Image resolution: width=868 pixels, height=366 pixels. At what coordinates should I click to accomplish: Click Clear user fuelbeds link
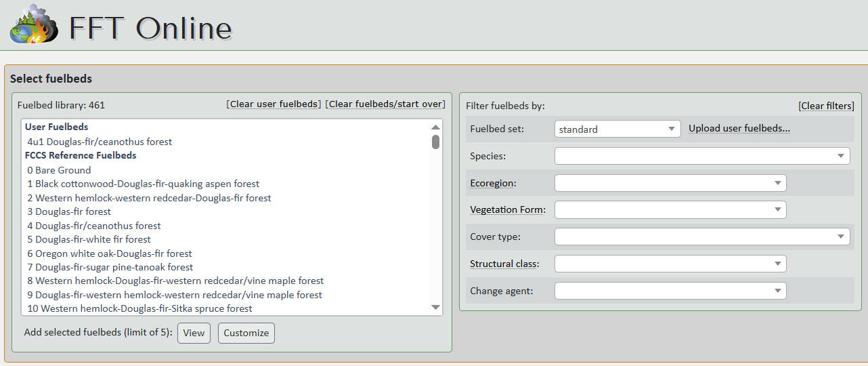(x=274, y=104)
